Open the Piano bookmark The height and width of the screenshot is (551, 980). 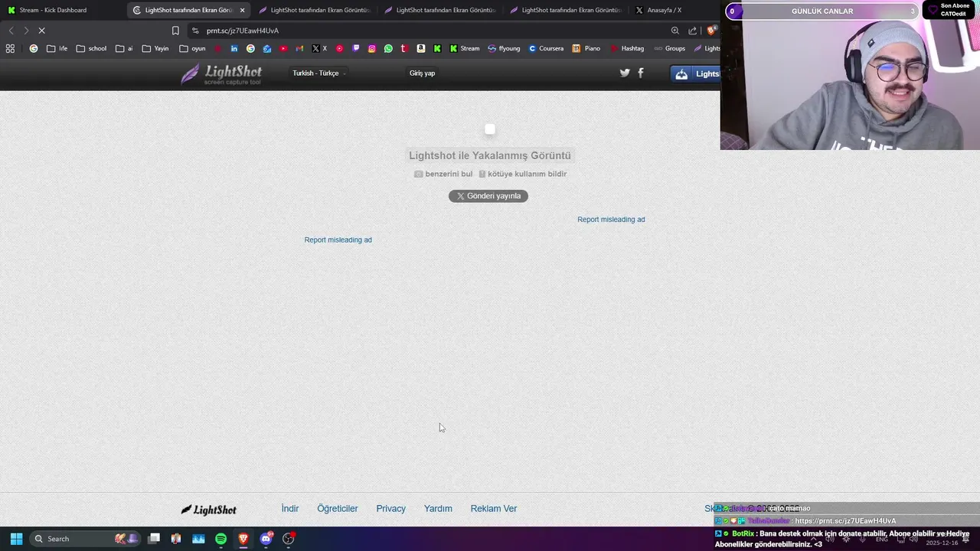[586, 48]
